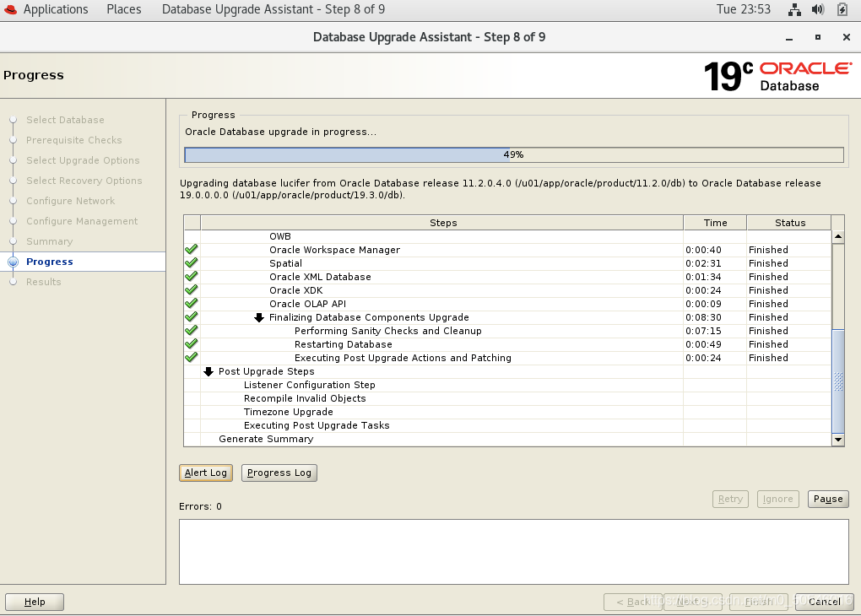Viewport: 861px width, 616px height.
Task: Click scroll down arrow of steps table
Action: point(838,439)
